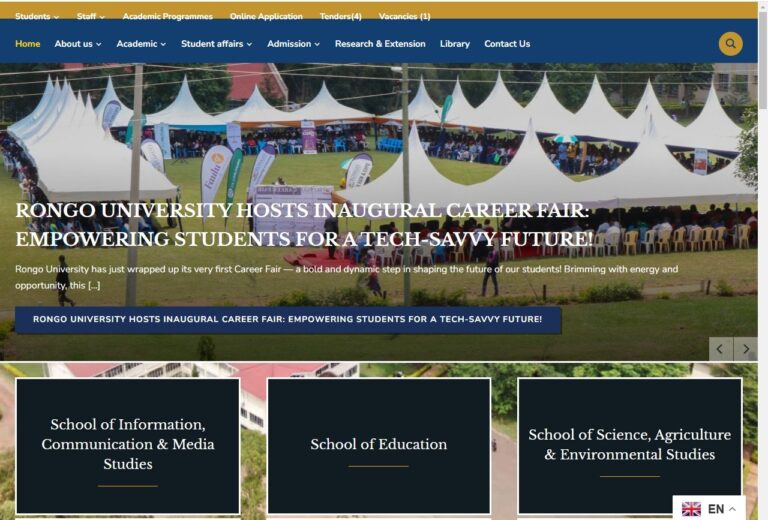
Task: Open the Library menu item
Action: 455,44
